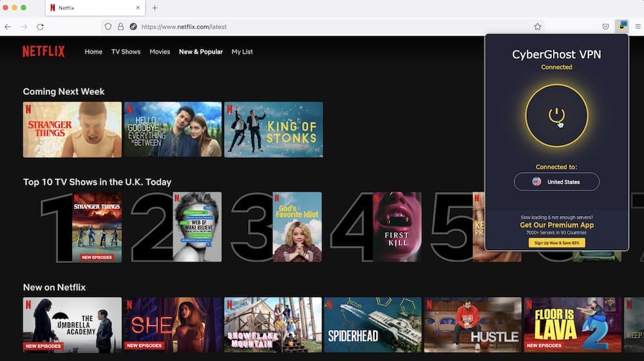The image size is (644, 361).
Task: Click the browser forward arrow
Action: [x=24, y=26]
